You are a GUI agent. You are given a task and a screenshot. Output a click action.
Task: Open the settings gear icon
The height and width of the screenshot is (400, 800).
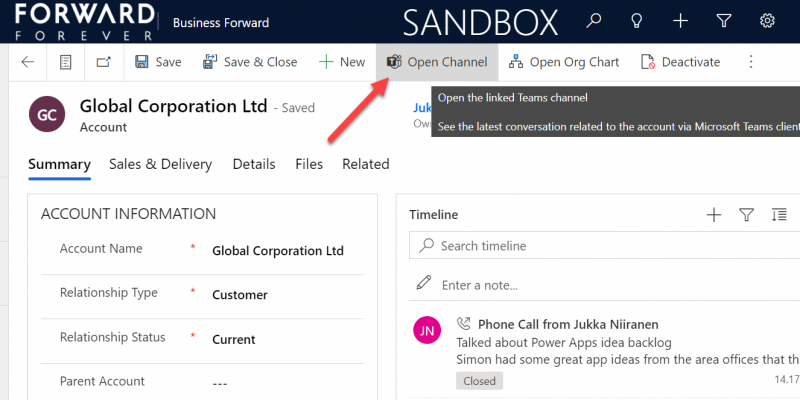point(767,21)
